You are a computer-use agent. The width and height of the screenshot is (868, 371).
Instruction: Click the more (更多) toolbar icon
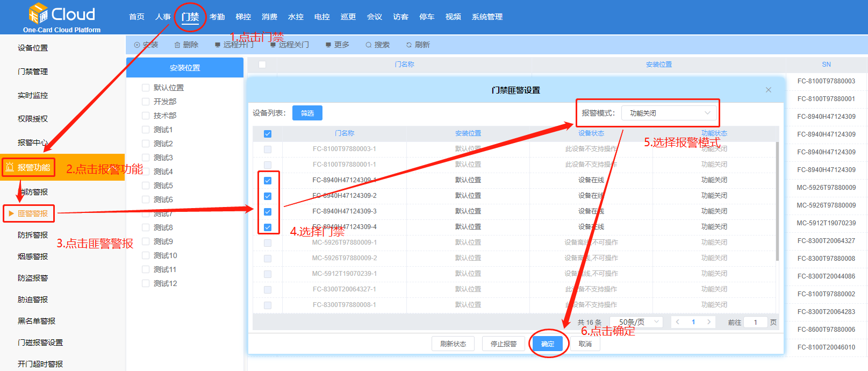(328, 45)
